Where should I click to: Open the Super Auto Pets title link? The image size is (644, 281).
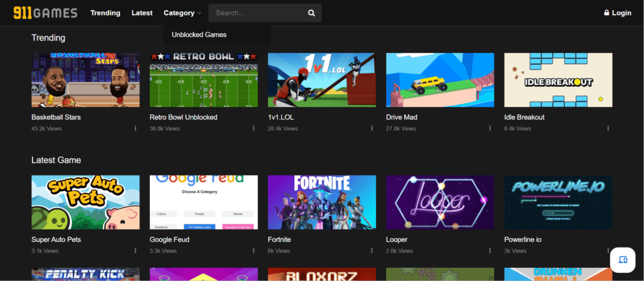pyautogui.click(x=56, y=240)
